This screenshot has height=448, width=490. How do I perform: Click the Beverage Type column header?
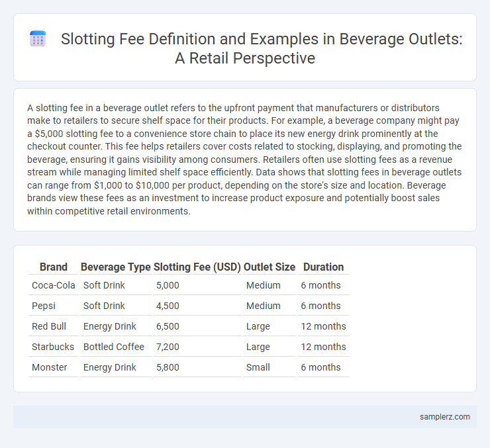116,267
